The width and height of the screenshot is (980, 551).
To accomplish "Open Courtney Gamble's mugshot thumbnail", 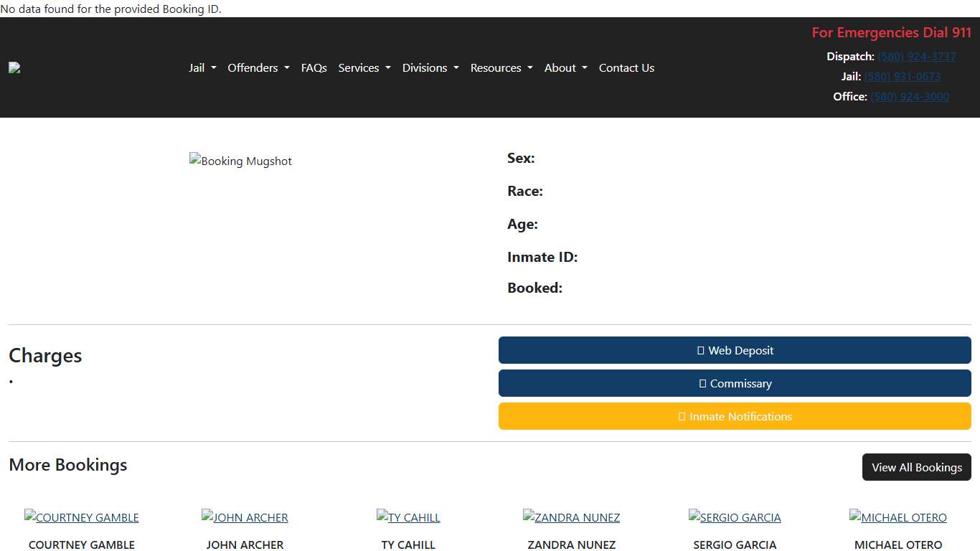I will click(x=81, y=517).
